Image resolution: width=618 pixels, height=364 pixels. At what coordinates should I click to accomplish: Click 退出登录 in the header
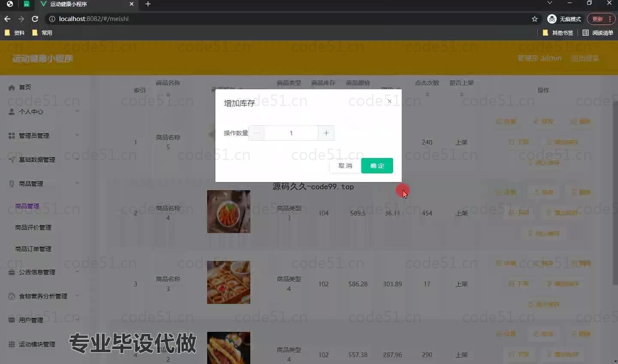coord(585,58)
